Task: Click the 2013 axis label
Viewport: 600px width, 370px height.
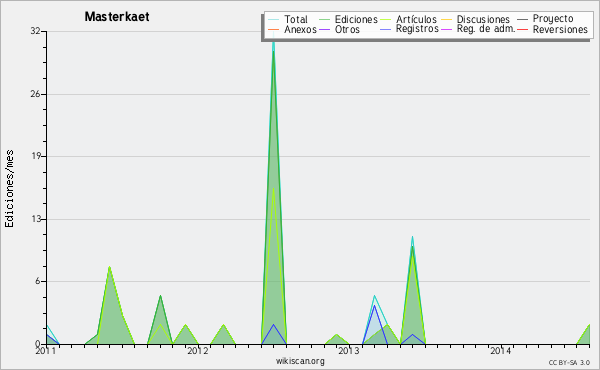Action: tap(349, 350)
